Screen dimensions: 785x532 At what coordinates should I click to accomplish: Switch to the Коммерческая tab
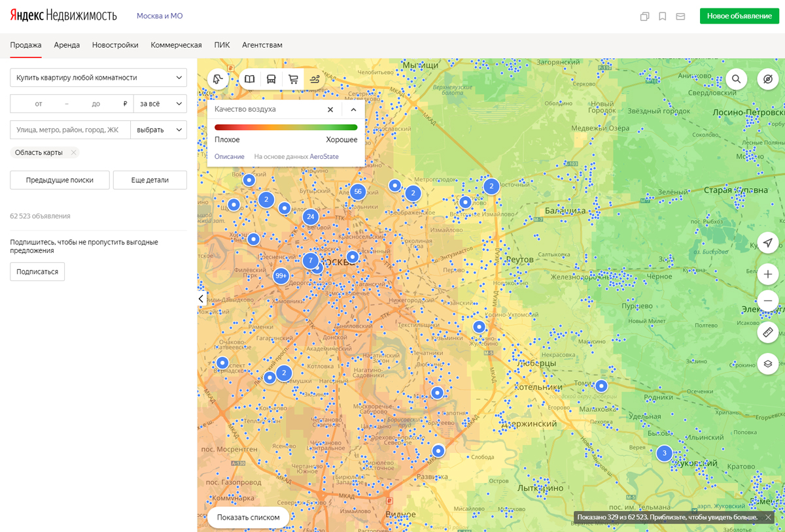coord(176,45)
